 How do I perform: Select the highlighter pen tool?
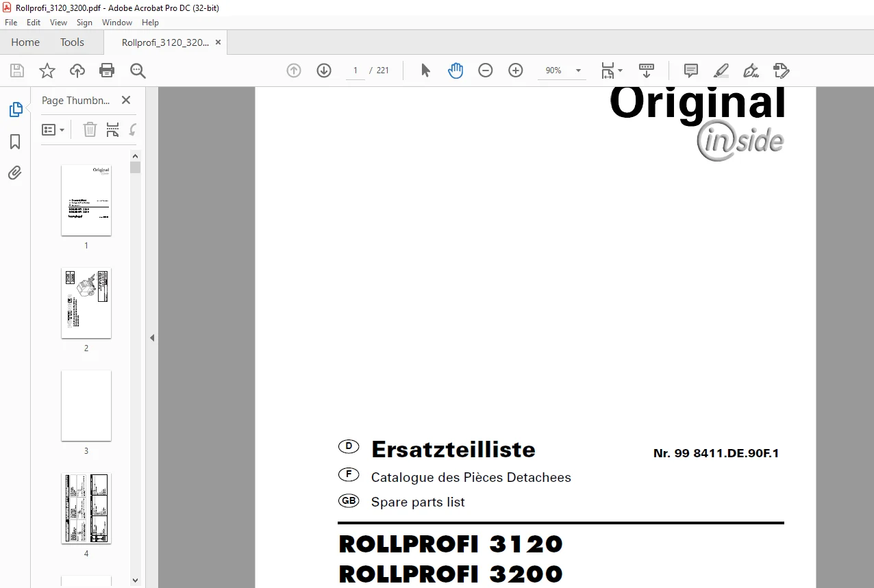coord(721,71)
